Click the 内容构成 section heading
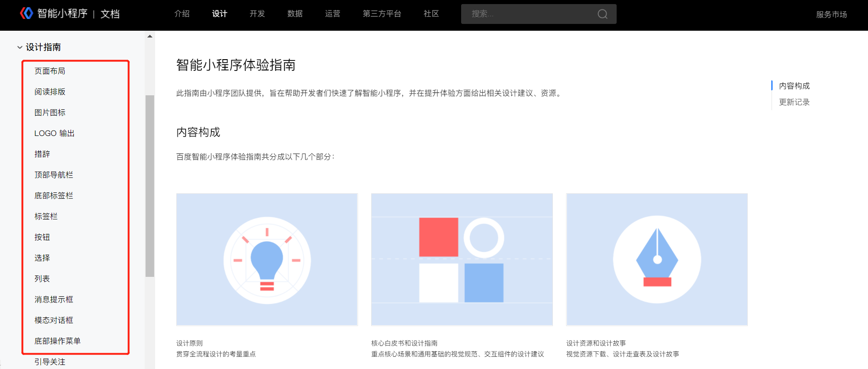This screenshot has width=868, height=369. pos(198,132)
